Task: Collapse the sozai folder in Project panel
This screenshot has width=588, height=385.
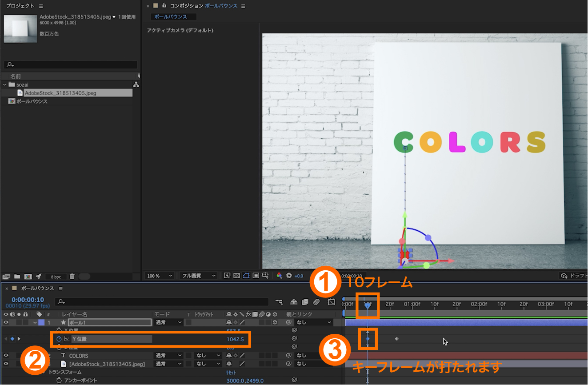Action: click(5, 84)
